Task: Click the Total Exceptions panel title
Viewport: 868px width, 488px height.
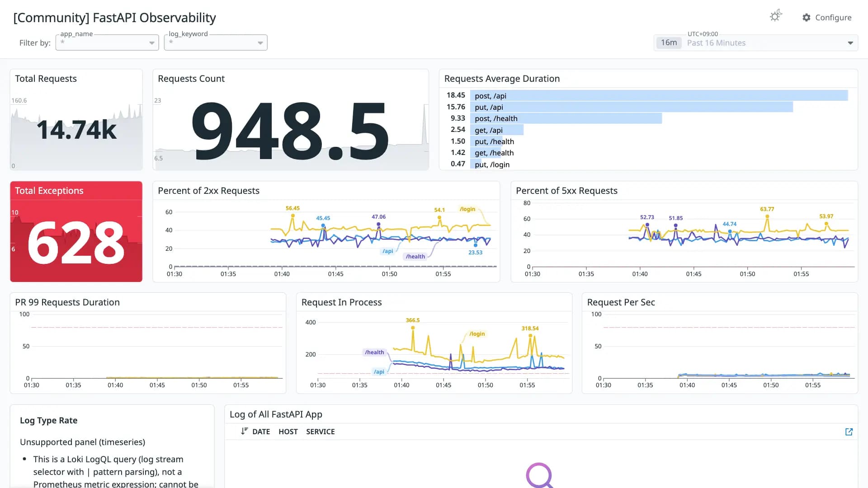Action: point(49,191)
